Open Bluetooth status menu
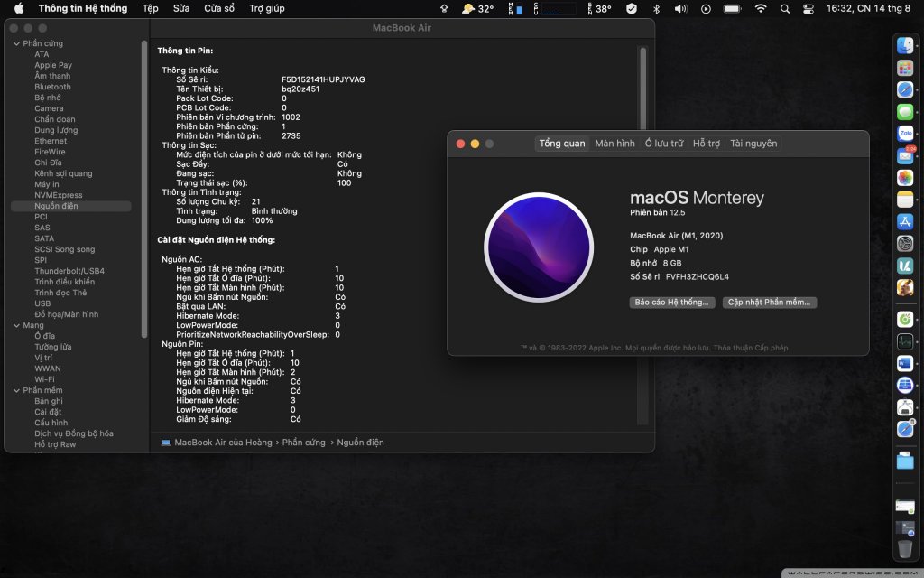This screenshot has width=924, height=578. (x=657, y=8)
